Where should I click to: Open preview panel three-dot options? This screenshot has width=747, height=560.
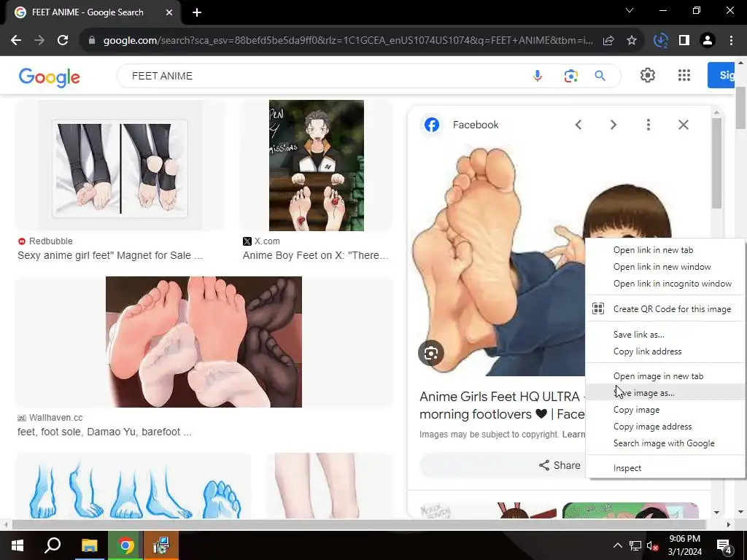pyautogui.click(x=648, y=125)
